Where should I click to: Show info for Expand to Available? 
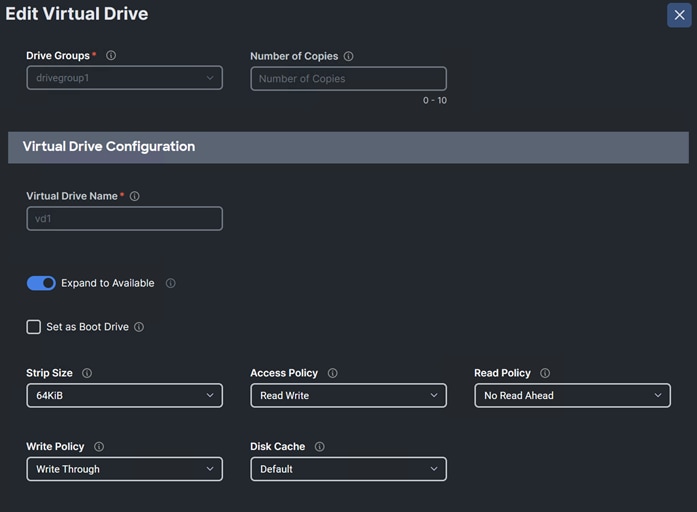click(171, 283)
